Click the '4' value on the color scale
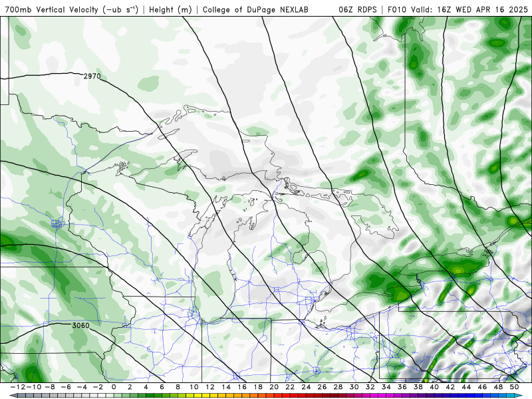This screenshot has width=532, height=399. click(x=146, y=387)
